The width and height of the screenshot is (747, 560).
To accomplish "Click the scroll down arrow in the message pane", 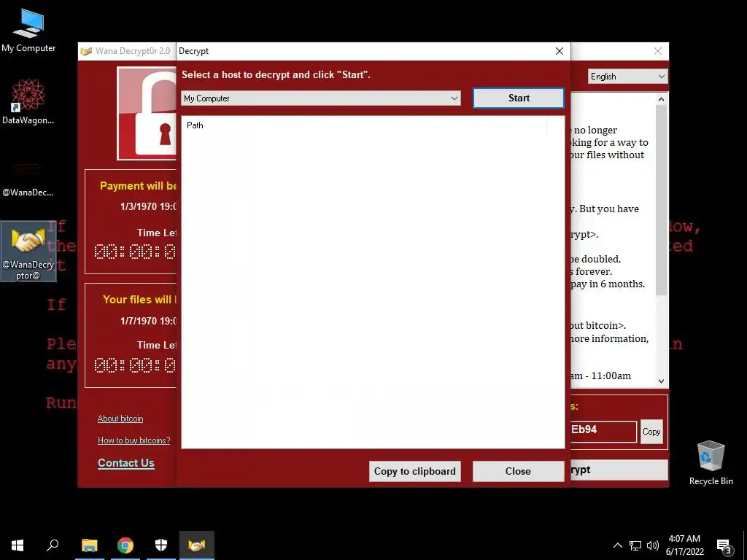I will (661, 381).
